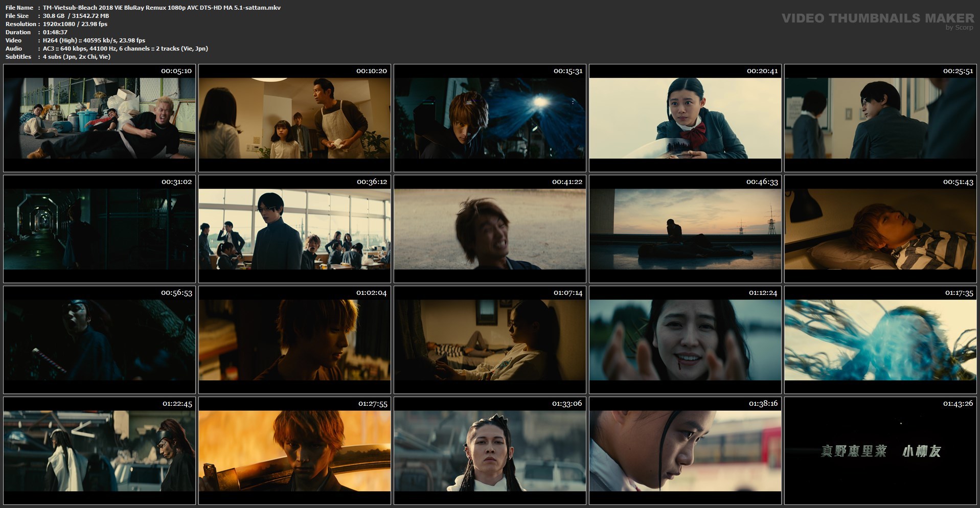This screenshot has height=508, width=980.
Task: Open the credits thumbnail stamped 01:43:26
Action: 880,451
